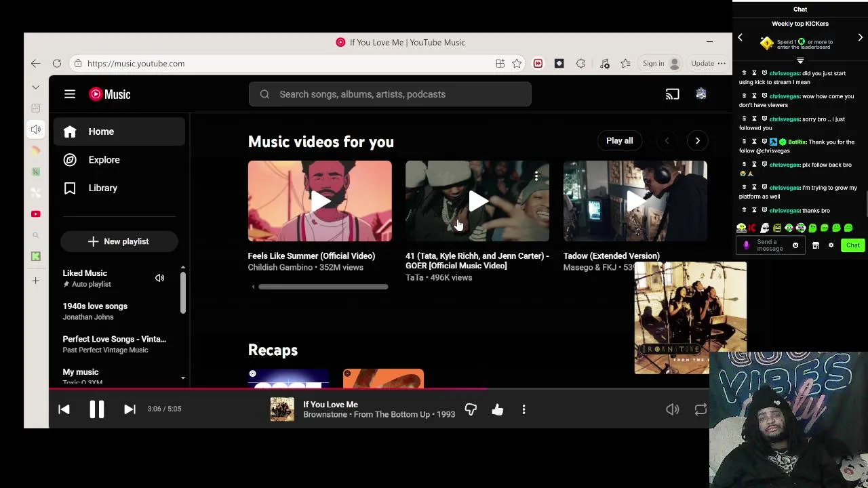This screenshot has width=868, height=488.
Task: Seek using the red song progress bar
Action: click(x=380, y=389)
